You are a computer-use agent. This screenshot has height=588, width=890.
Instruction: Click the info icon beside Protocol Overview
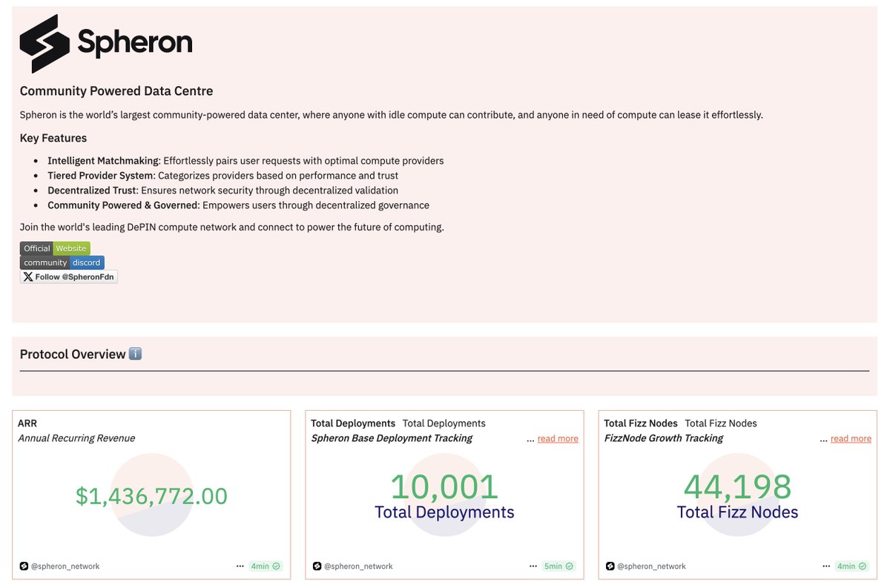tap(135, 354)
